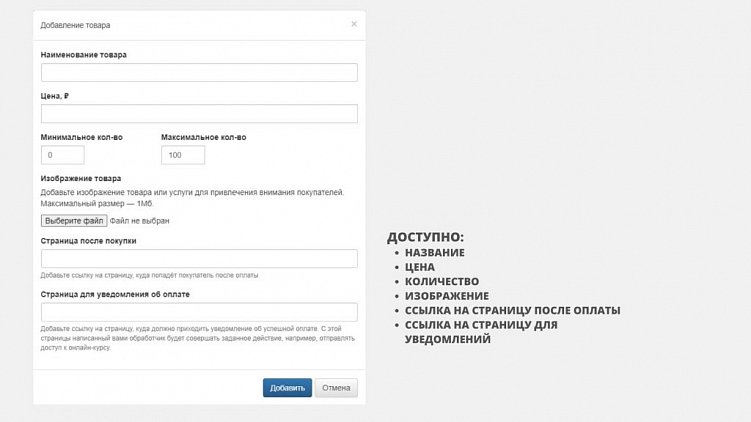The image size is (751, 422).
Task: Click the "Страница после покупки" input box
Action: (x=199, y=259)
